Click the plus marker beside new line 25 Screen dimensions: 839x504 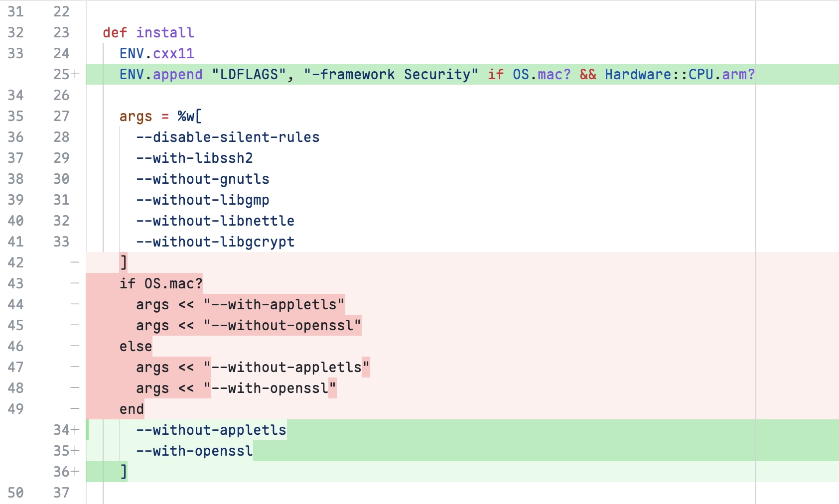click(x=75, y=74)
